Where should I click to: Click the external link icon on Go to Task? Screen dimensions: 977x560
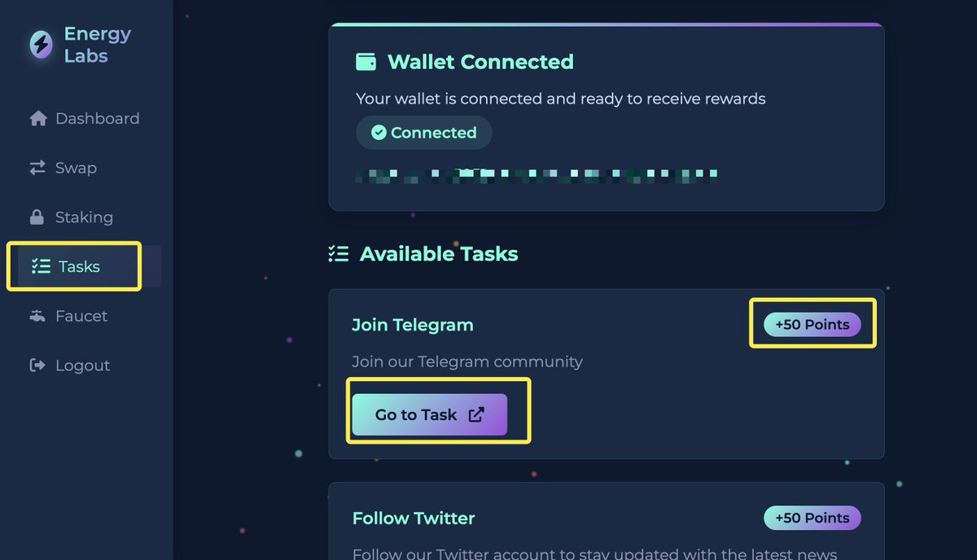[476, 414]
